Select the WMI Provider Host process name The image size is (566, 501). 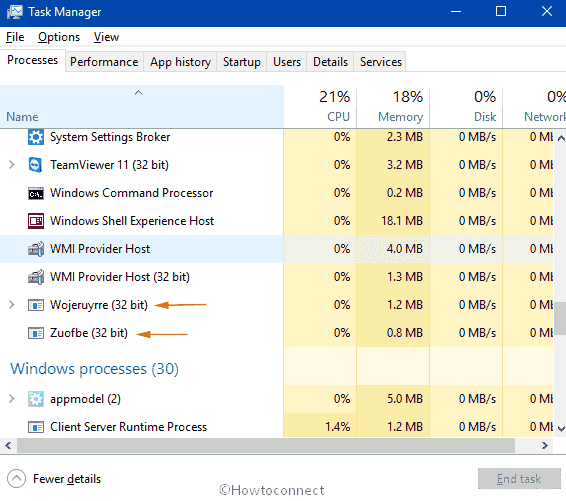point(100,249)
